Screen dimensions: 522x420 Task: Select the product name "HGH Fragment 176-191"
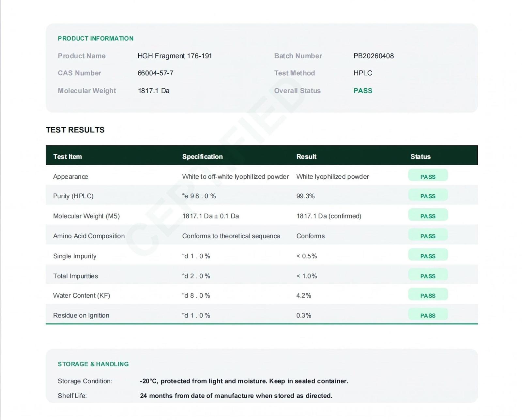[175, 56]
